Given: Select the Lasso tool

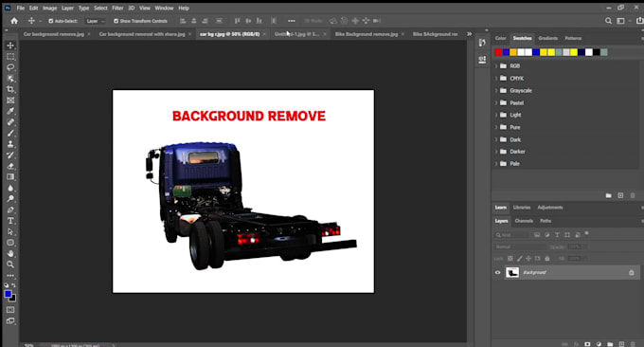Looking at the screenshot, I should pos(10,67).
